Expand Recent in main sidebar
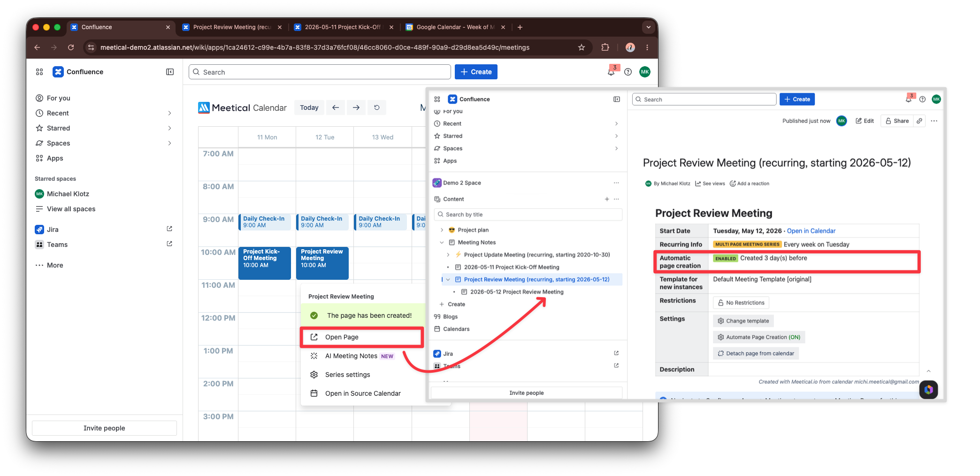 [x=169, y=113]
